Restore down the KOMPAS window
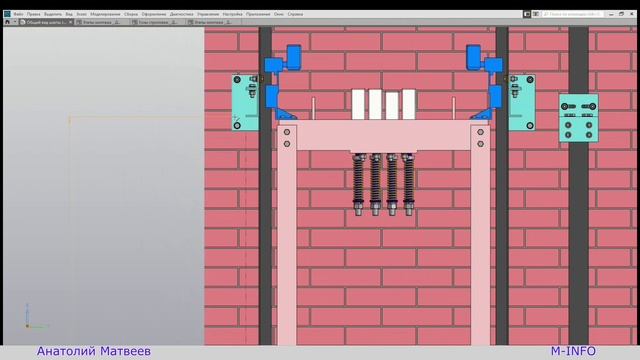The height and width of the screenshot is (360, 640). point(621,14)
